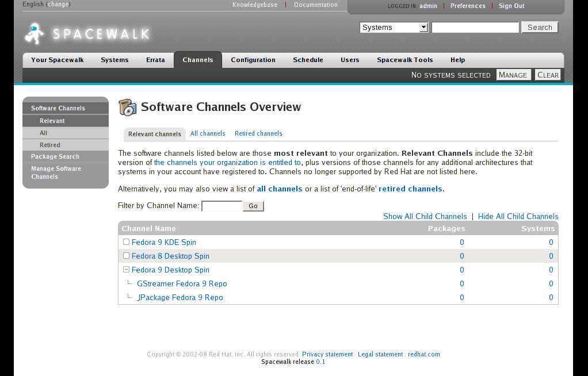This screenshot has width=588, height=376.
Task: Expand the Fedora 8 Desktop Spin channel
Action: pos(127,256)
